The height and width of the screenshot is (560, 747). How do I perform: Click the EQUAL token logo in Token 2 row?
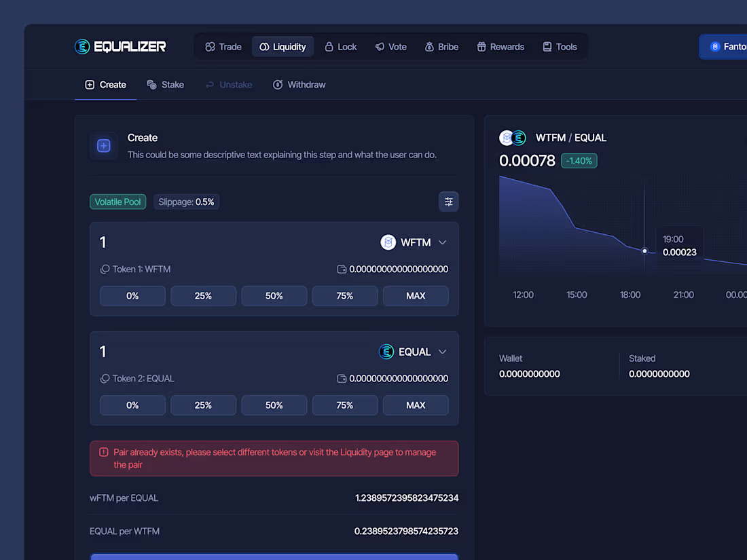(x=386, y=352)
